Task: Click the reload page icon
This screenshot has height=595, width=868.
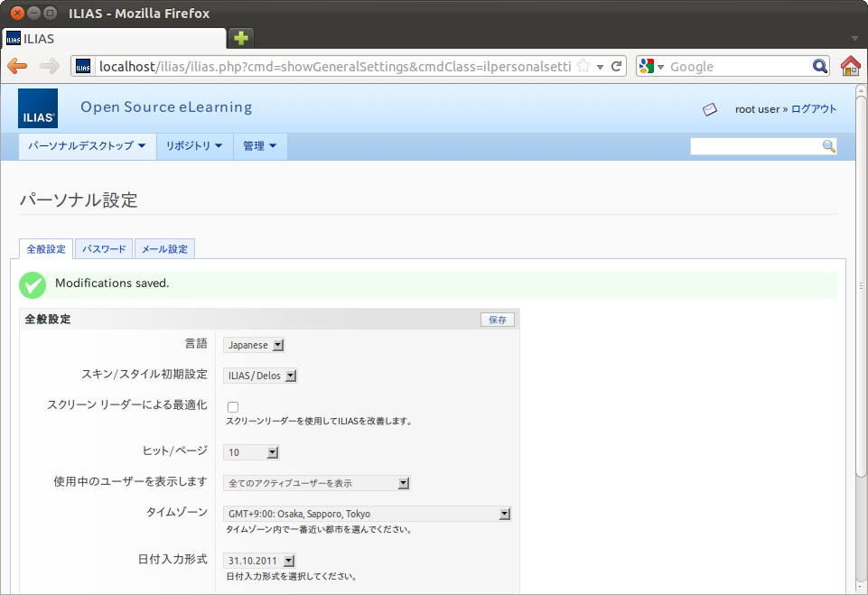Action: tap(617, 66)
